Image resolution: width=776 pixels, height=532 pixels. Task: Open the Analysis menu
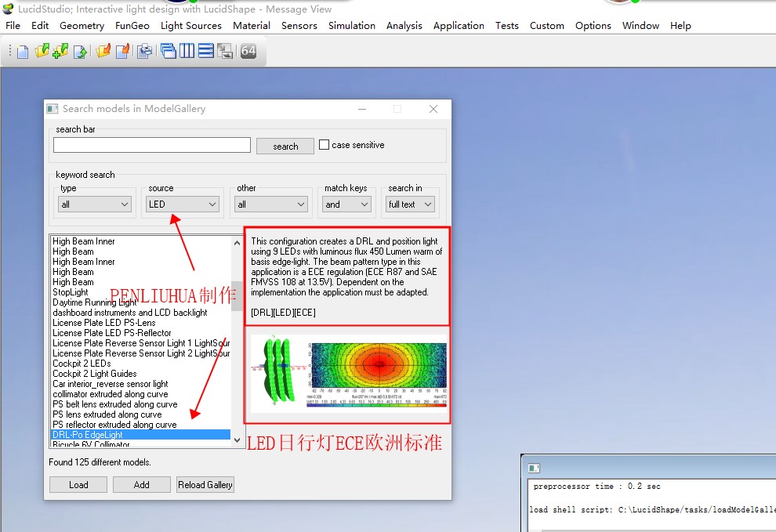(404, 26)
